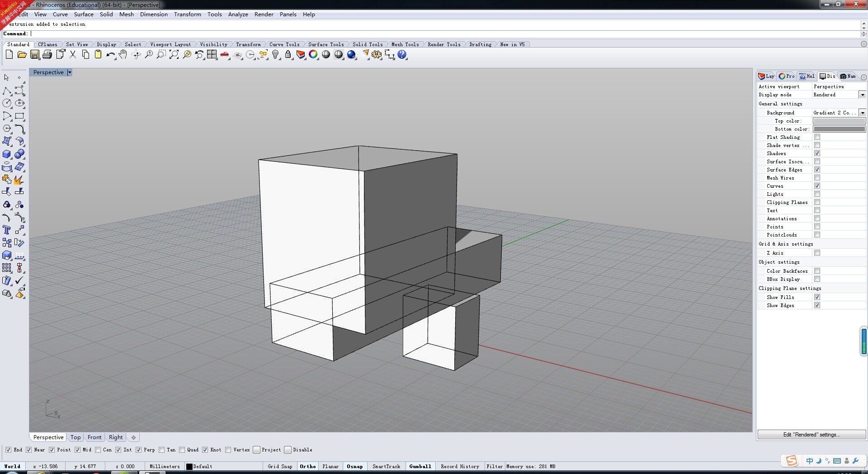The height and width of the screenshot is (474, 868).
Task: Enable the Mesh Wires checkbox
Action: 817,178
